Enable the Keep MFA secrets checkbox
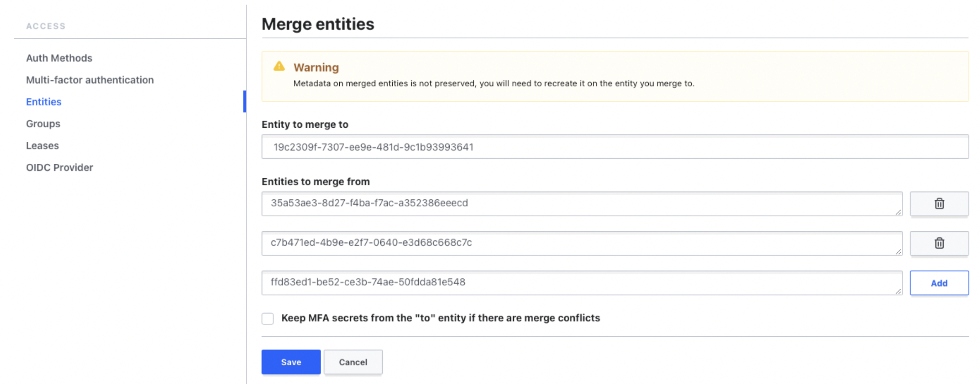 [267, 318]
